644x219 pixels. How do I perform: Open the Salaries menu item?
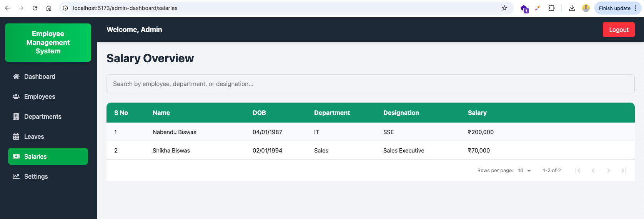click(x=48, y=156)
